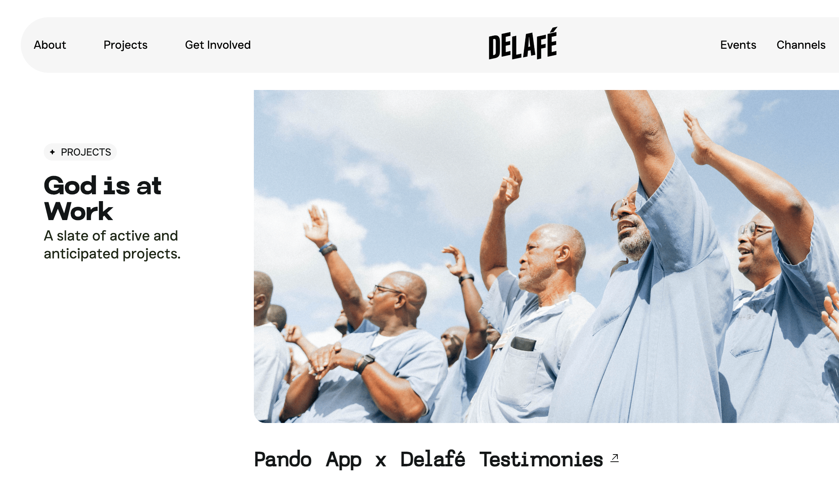Click the "App" word in project title
This screenshot has height=504, width=839.
(x=343, y=460)
